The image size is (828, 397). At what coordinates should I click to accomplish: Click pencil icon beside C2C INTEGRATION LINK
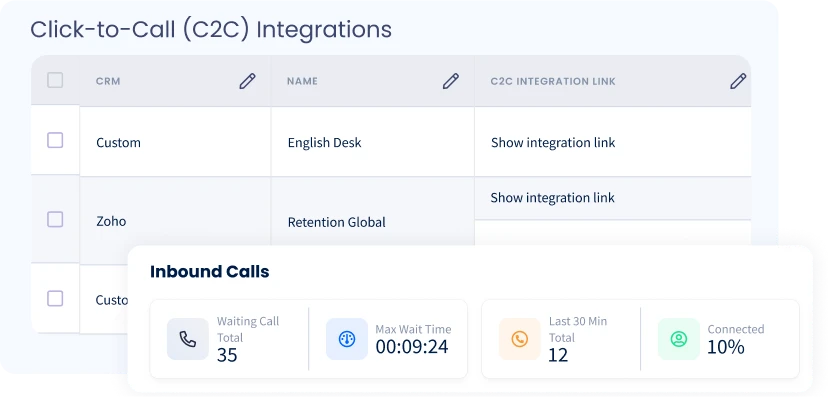[x=738, y=81]
